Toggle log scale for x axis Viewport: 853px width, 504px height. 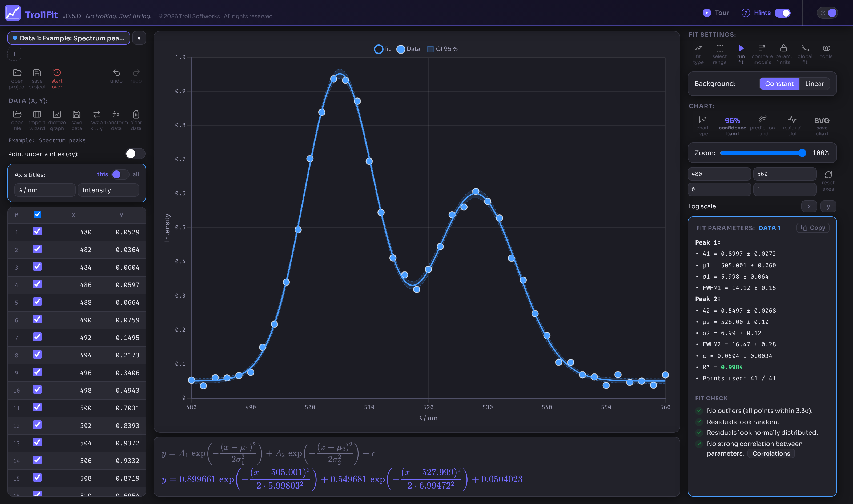tap(809, 206)
